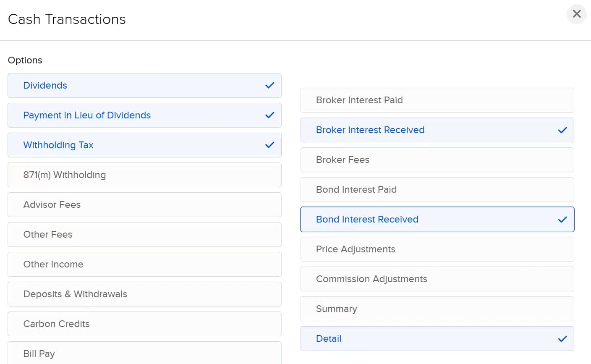Toggle off Withholding Tax option
The height and width of the screenshot is (364, 591).
(144, 145)
